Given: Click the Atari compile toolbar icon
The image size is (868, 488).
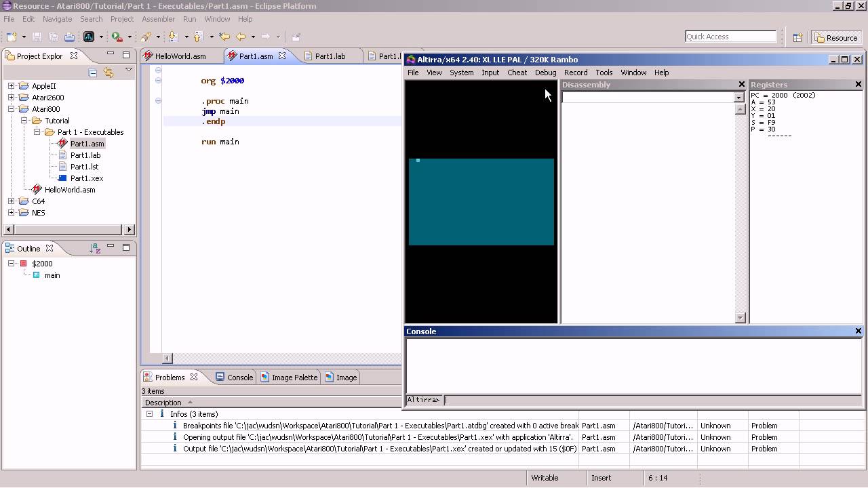Looking at the screenshot, I should (x=89, y=37).
